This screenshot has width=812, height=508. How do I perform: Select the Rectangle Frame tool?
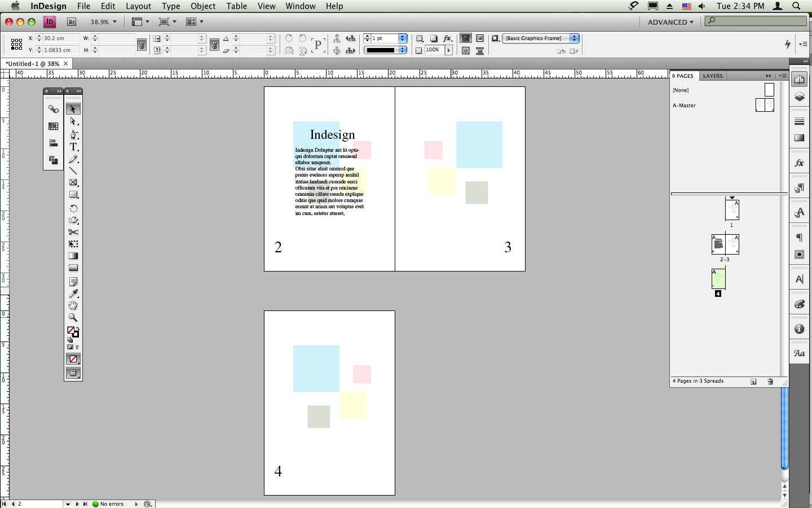coord(73,182)
